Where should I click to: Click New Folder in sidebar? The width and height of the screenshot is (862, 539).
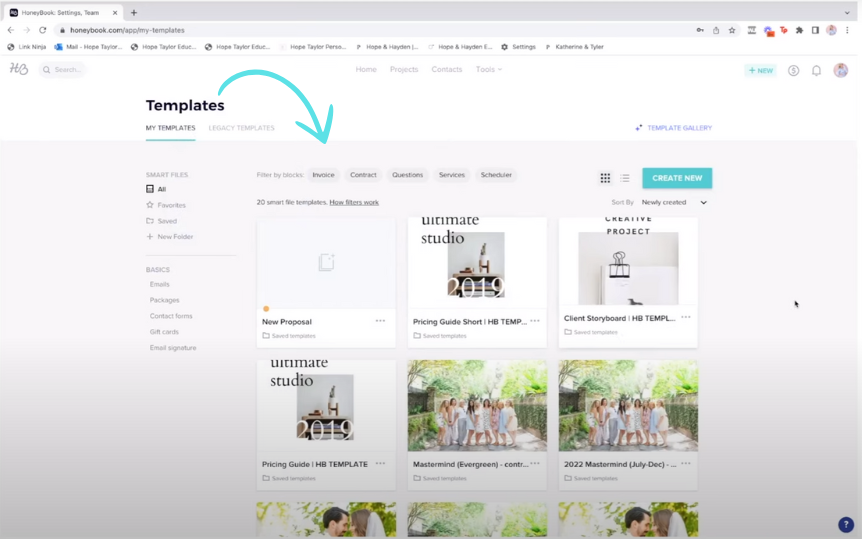coord(170,236)
